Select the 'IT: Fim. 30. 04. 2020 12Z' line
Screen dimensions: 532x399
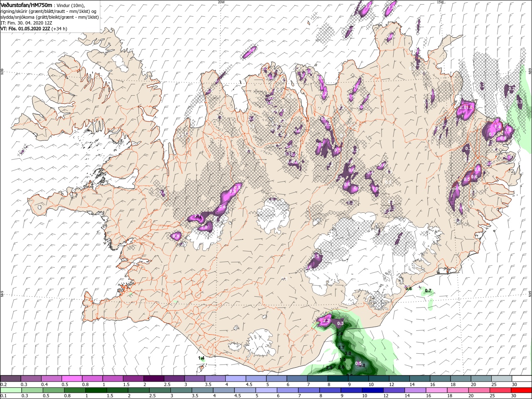pyautogui.click(x=27, y=23)
